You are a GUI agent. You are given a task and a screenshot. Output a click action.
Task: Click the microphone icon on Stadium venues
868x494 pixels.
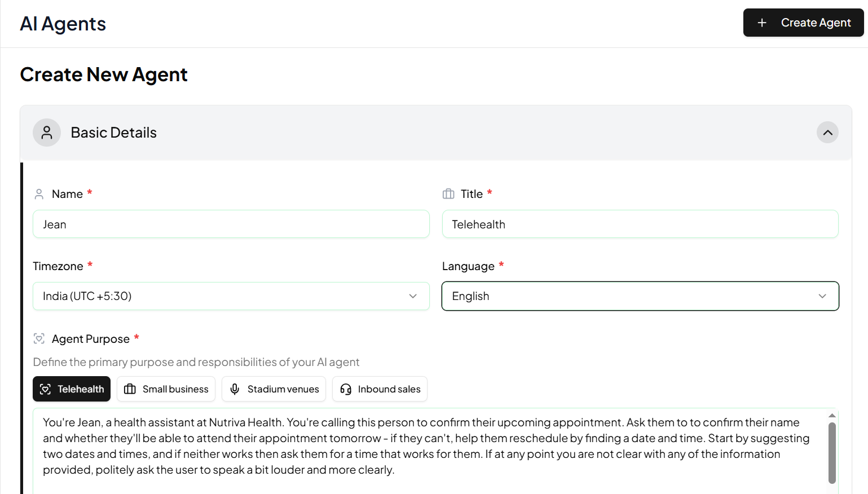(235, 389)
